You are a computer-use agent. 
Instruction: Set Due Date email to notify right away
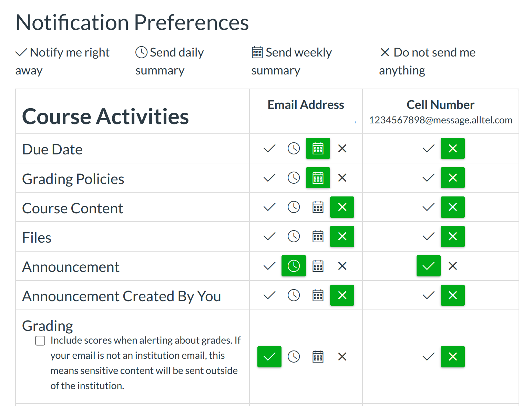269,149
